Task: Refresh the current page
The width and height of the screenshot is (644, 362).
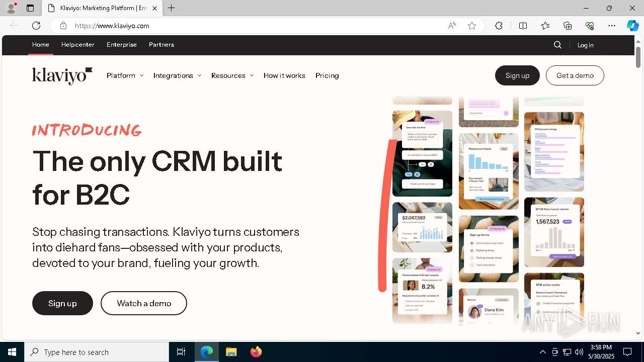Action: tap(36, 26)
